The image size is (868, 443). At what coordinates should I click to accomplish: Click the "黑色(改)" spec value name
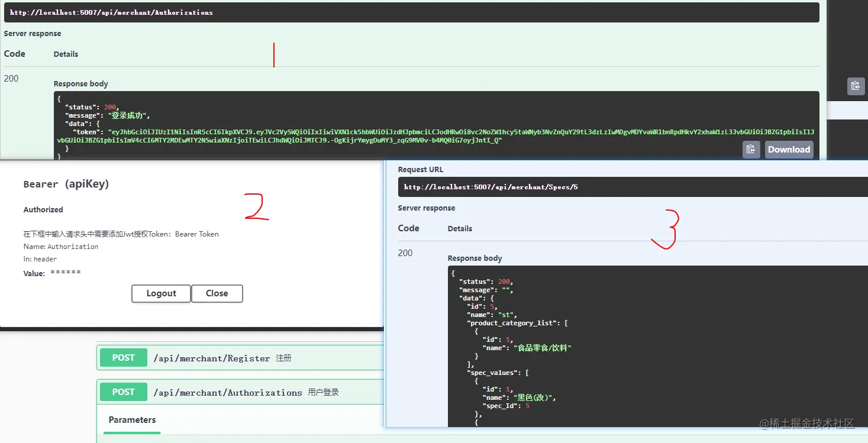(x=535, y=397)
